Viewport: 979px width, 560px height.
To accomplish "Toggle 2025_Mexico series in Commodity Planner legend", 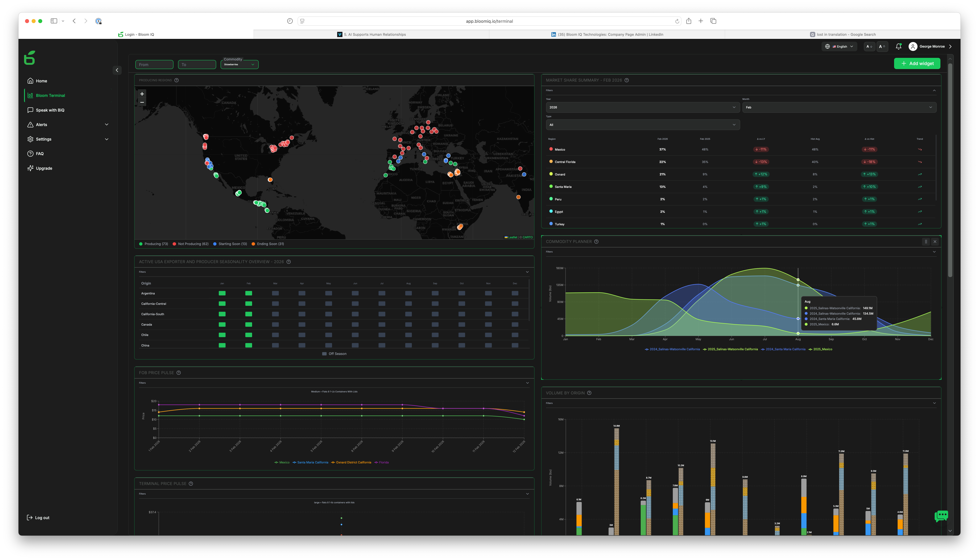I will click(820, 349).
